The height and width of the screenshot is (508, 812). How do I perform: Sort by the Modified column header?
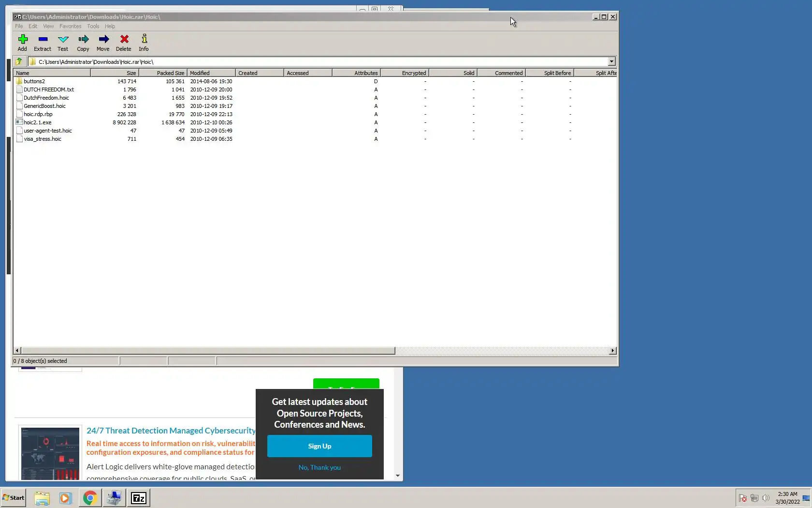[211, 73]
